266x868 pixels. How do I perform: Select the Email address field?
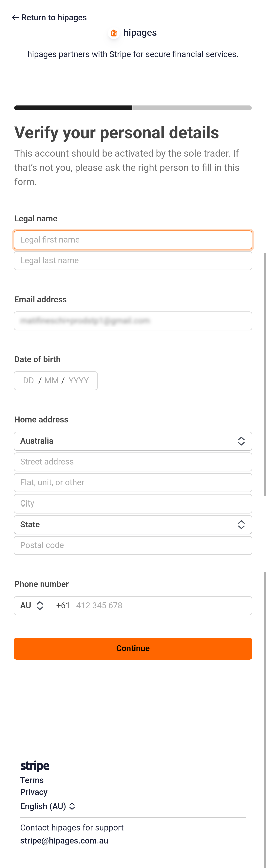(133, 321)
